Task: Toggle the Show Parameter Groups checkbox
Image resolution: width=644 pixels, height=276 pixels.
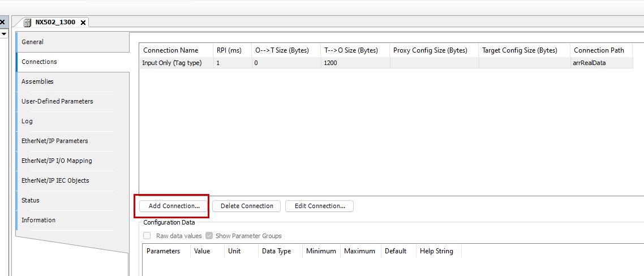Action: 209,236
